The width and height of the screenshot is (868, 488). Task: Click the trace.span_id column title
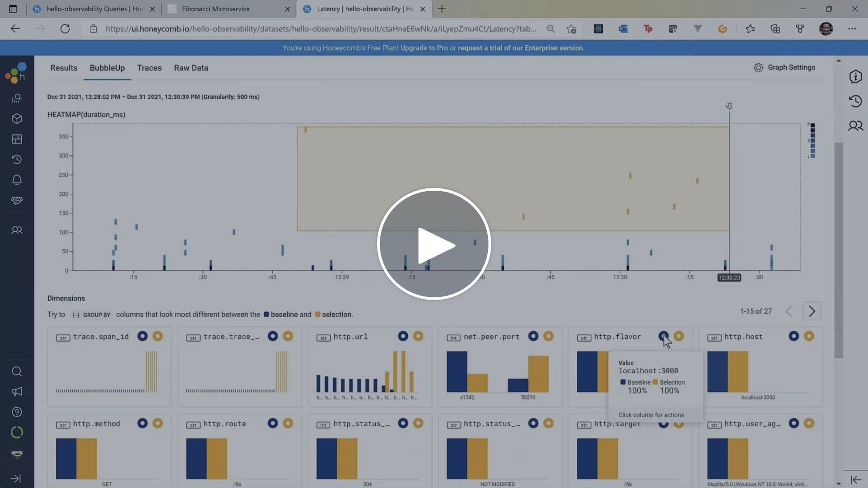(x=101, y=337)
